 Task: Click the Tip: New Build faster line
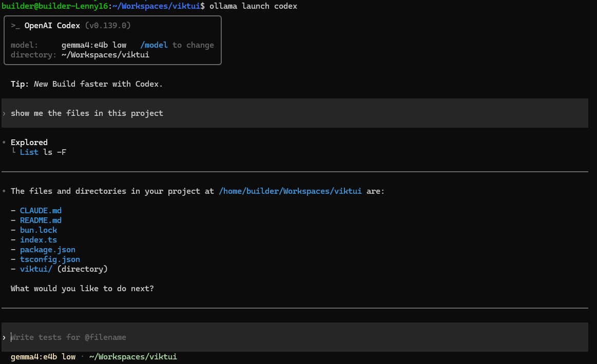tap(87, 84)
